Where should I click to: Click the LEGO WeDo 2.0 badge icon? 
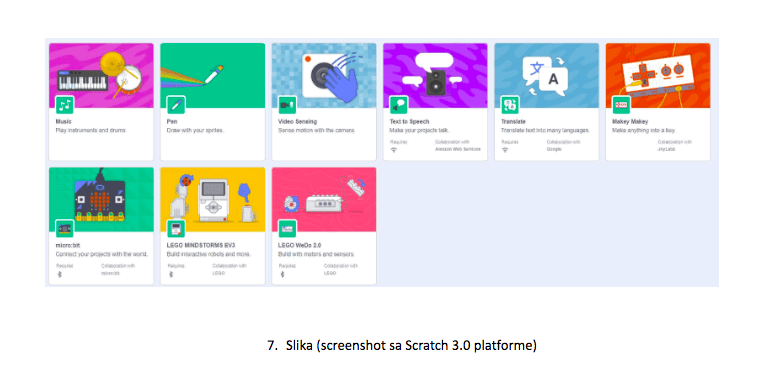[x=287, y=229]
